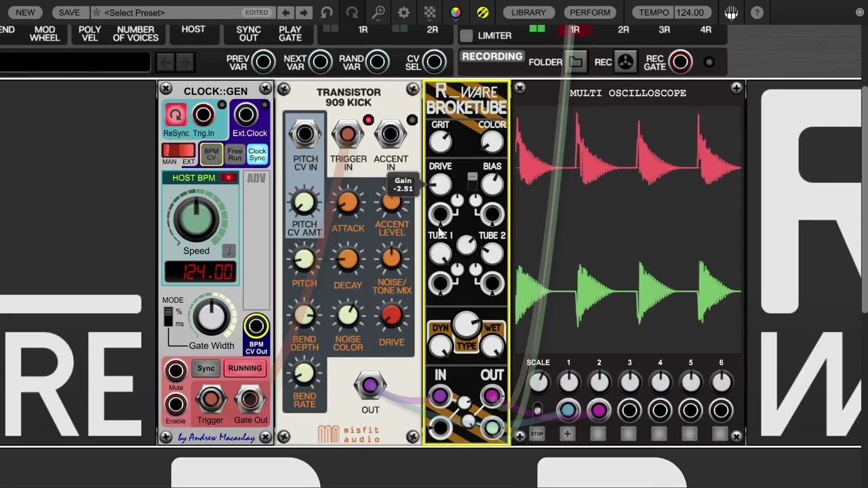Click the oscilloscope channel 3 input jack

pos(629,410)
